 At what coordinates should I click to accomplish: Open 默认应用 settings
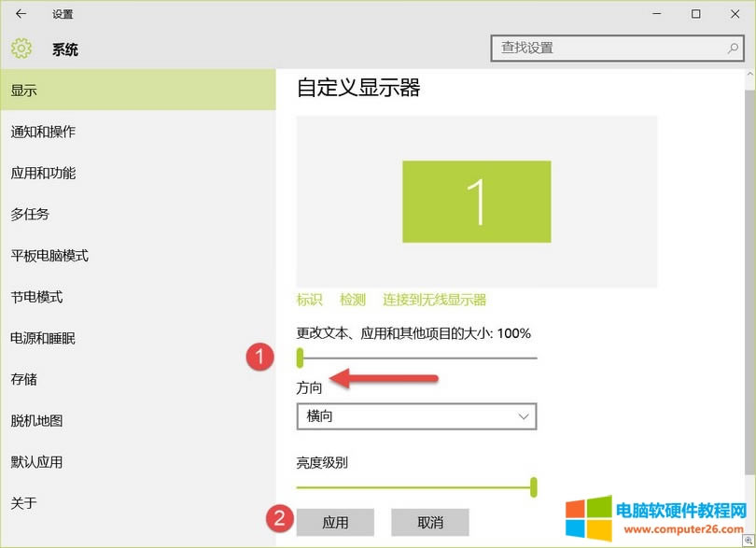[138, 462]
